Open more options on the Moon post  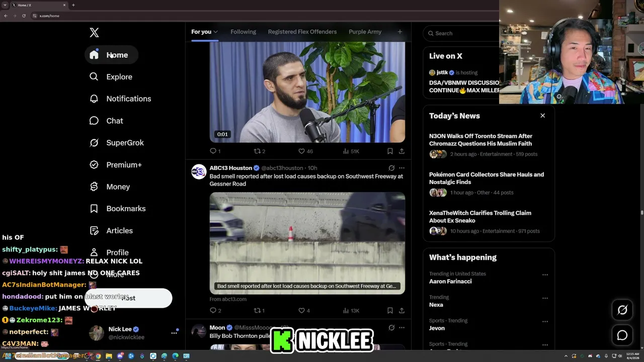(401, 328)
